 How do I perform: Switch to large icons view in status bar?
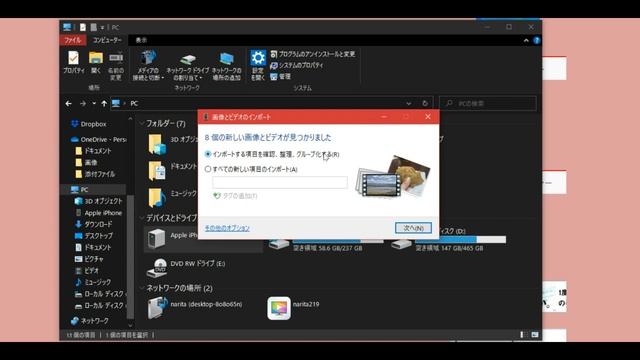tap(535, 335)
